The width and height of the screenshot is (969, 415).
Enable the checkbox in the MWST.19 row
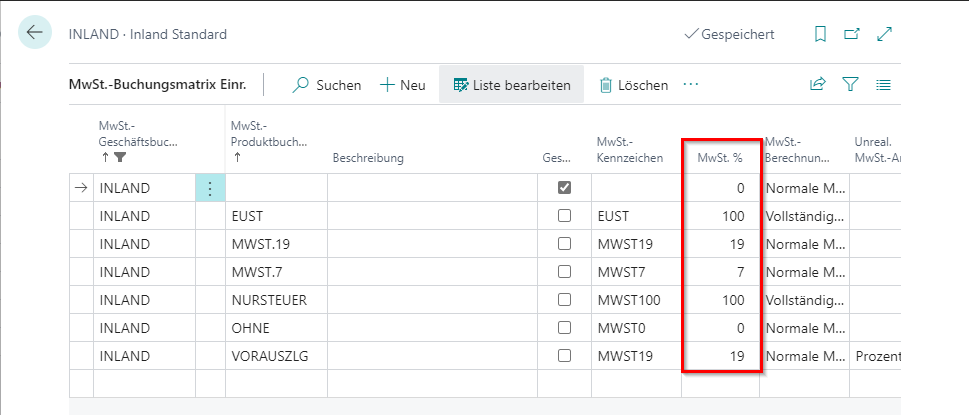[564, 244]
